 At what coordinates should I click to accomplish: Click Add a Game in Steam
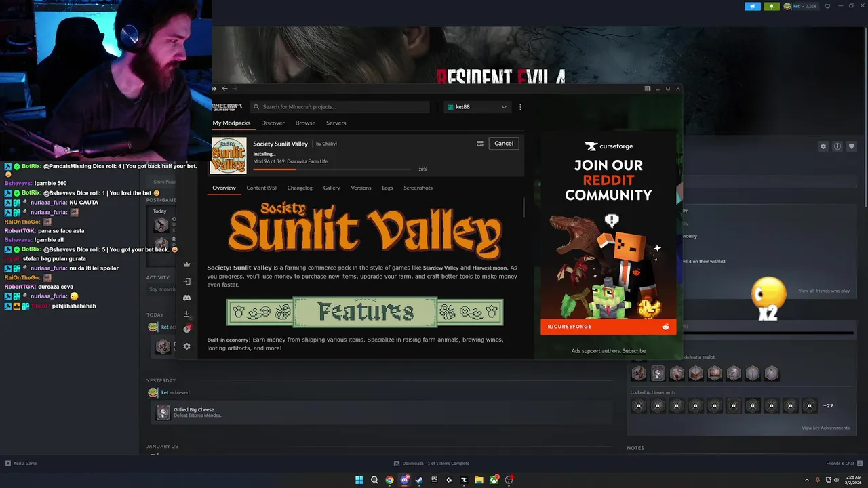pyautogui.click(x=21, y=464)
